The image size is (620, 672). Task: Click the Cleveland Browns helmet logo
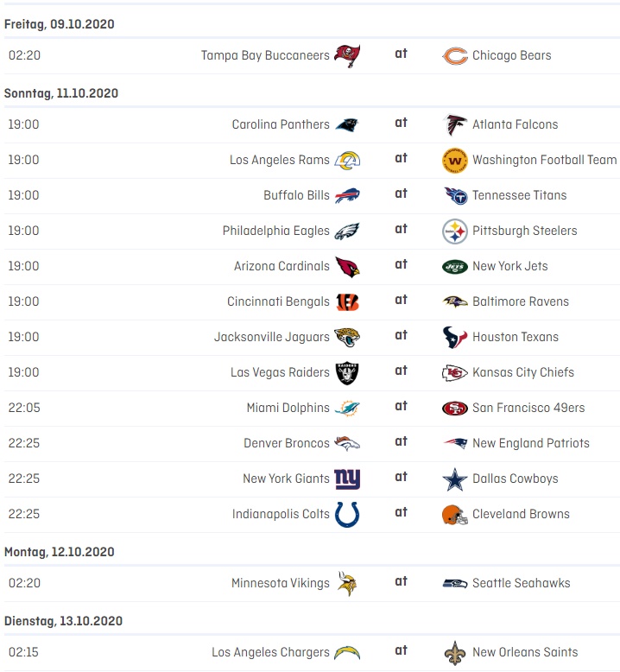point(455,514)
